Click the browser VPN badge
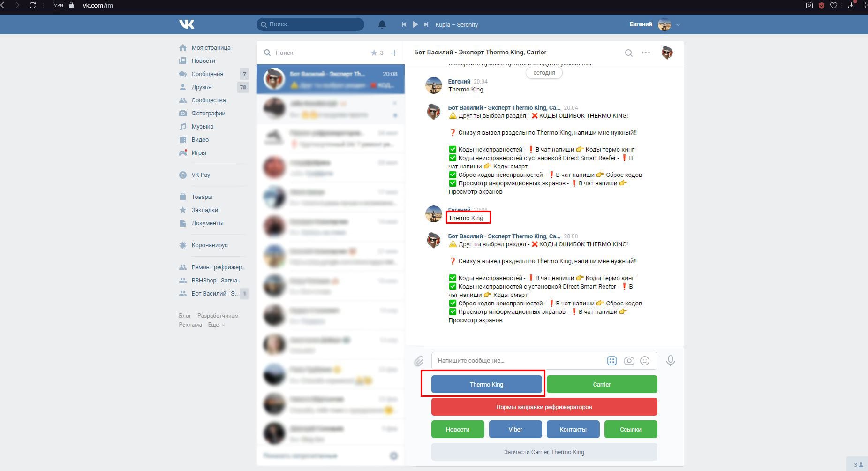The image size is (868, 471). click(x=59, y=6)
